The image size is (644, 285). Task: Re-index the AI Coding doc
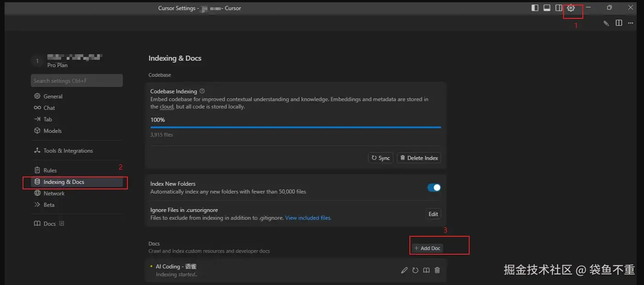point(415,270)
